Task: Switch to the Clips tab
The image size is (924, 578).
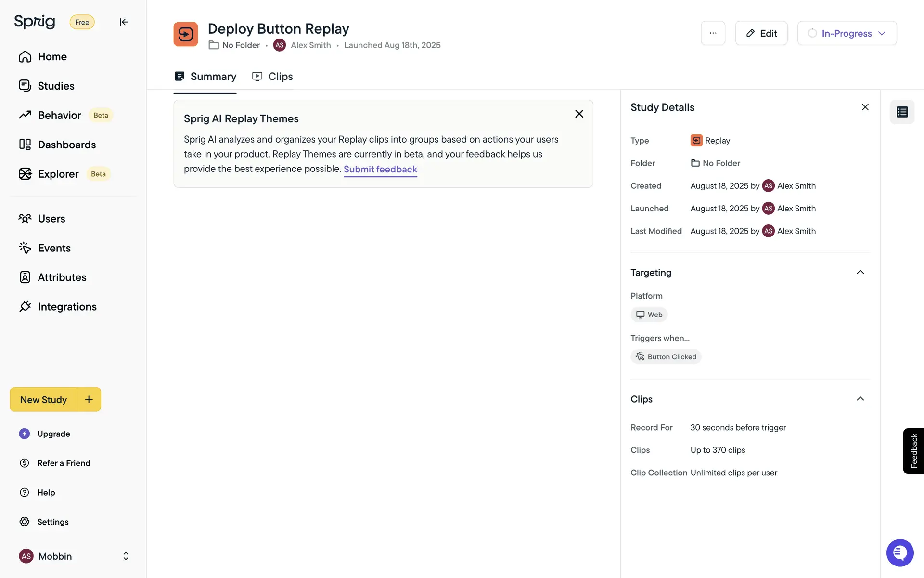Action: (x=273, y=77)
